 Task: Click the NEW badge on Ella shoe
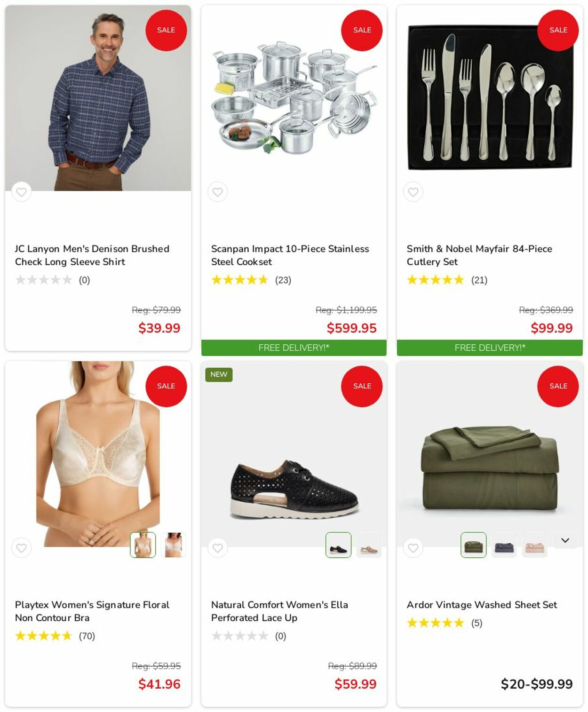[219, 374]
